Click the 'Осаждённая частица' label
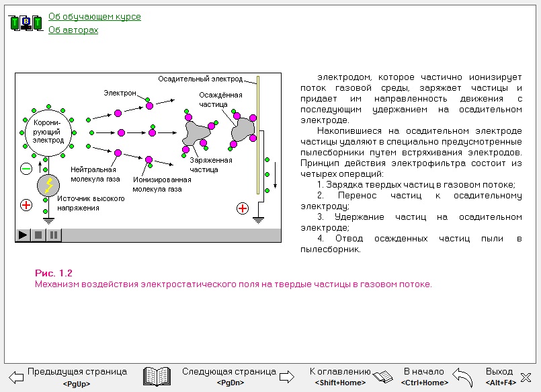541x392 pixels. pos(220,100)
